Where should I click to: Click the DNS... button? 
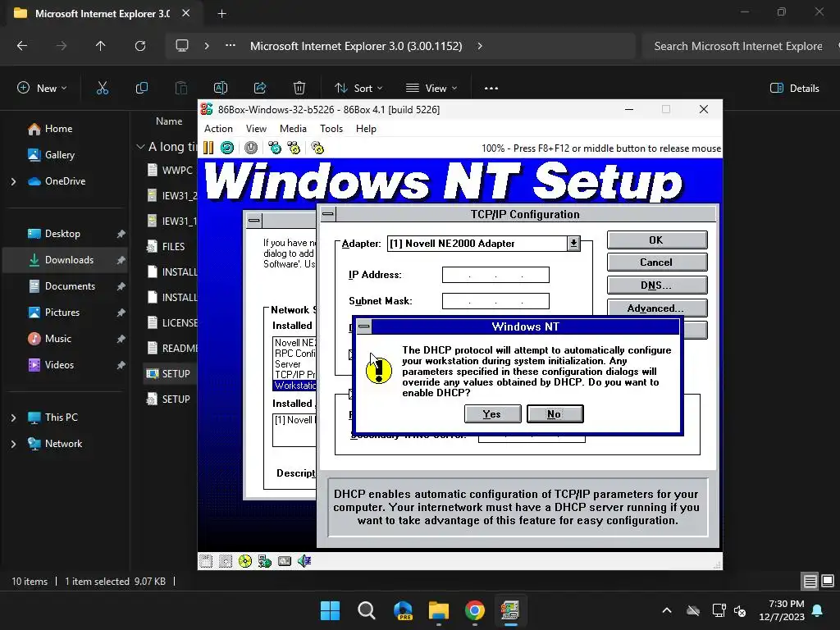pyautogui.click(x=657, y=285)
